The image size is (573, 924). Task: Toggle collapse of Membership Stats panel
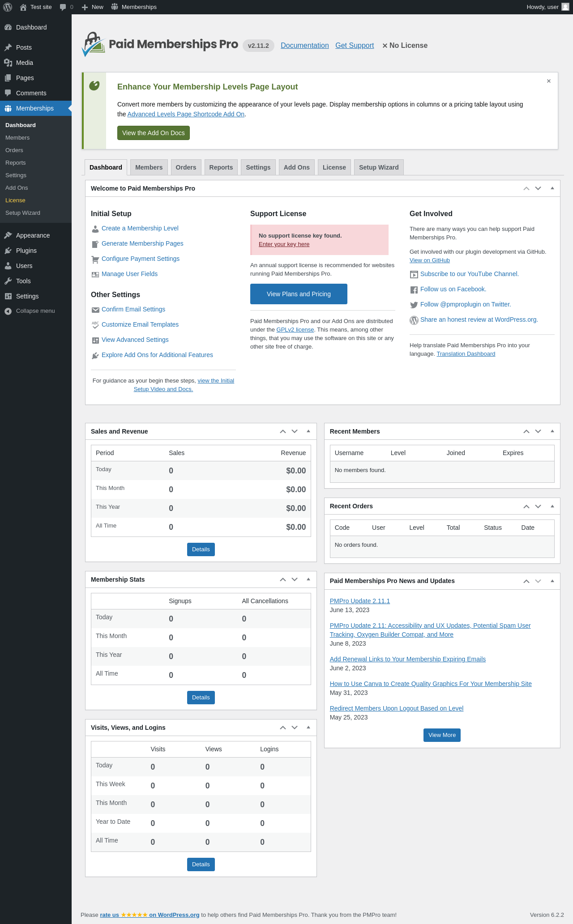(308, 579)
